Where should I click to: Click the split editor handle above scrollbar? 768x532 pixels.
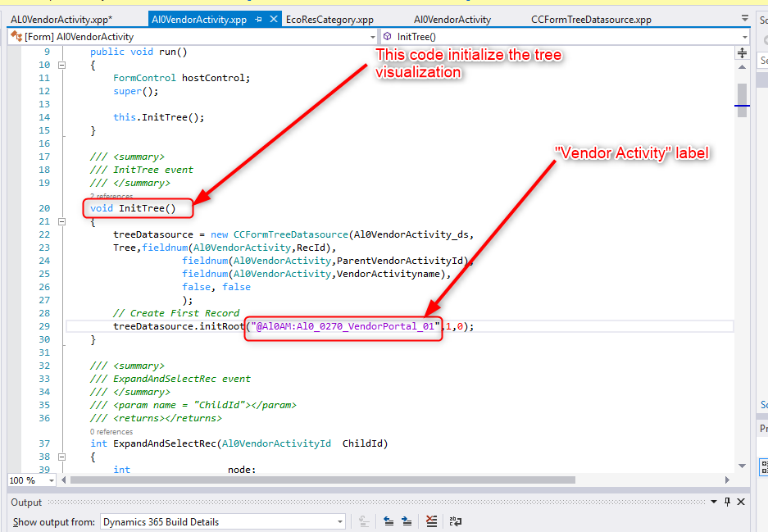(x=742, y=52)
